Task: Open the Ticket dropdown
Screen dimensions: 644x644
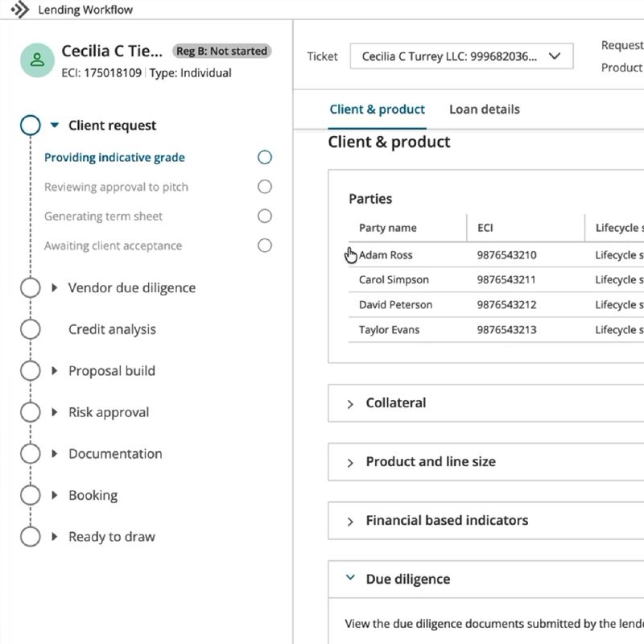Action: [461, 56]
